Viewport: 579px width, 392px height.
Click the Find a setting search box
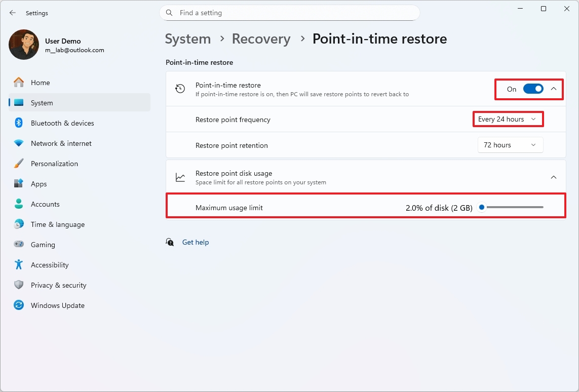(x=289, y=13)
